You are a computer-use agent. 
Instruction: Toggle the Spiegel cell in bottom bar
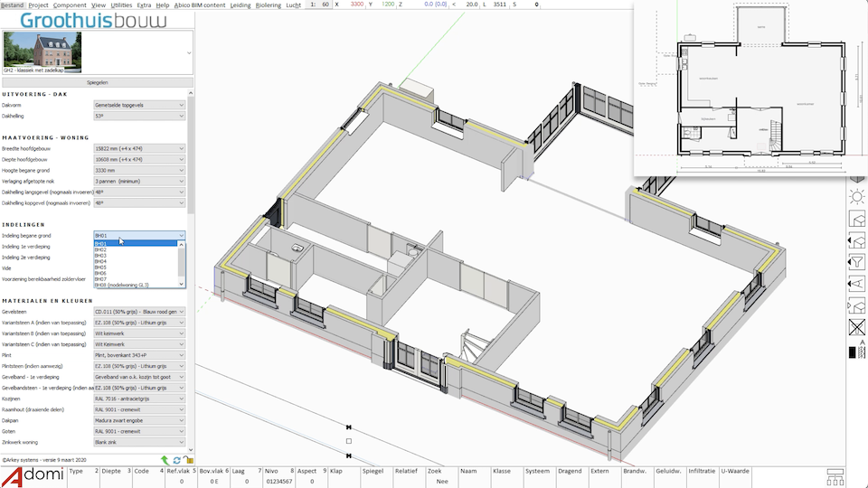point(372,471)
